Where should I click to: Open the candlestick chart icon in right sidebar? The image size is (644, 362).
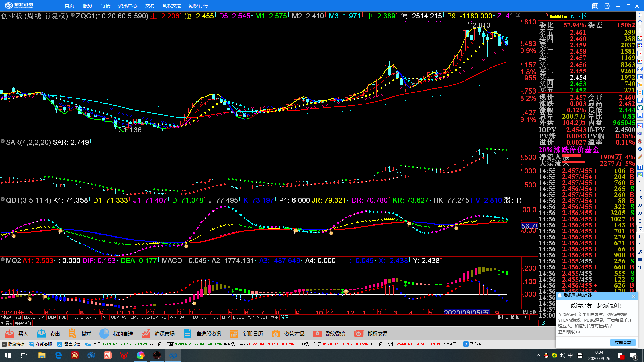[x=640, y=61]
